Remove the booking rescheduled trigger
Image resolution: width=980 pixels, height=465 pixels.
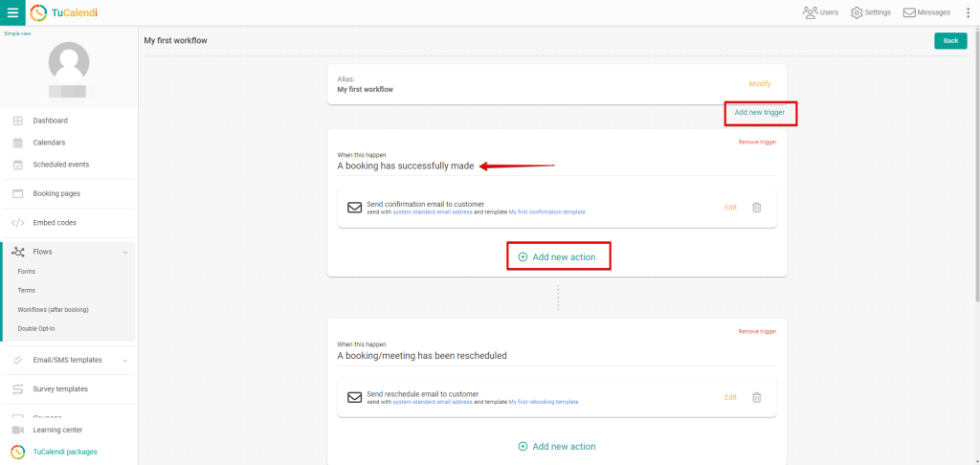[x=756, y=331]
